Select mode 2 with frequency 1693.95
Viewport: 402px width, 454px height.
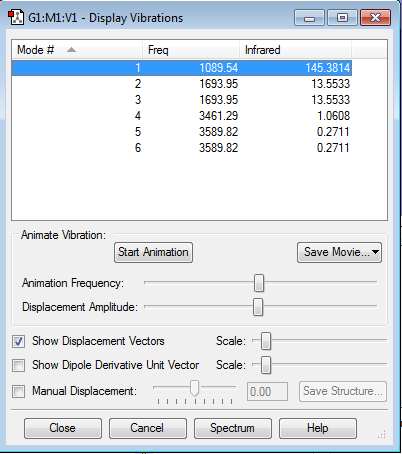point(182,84)
